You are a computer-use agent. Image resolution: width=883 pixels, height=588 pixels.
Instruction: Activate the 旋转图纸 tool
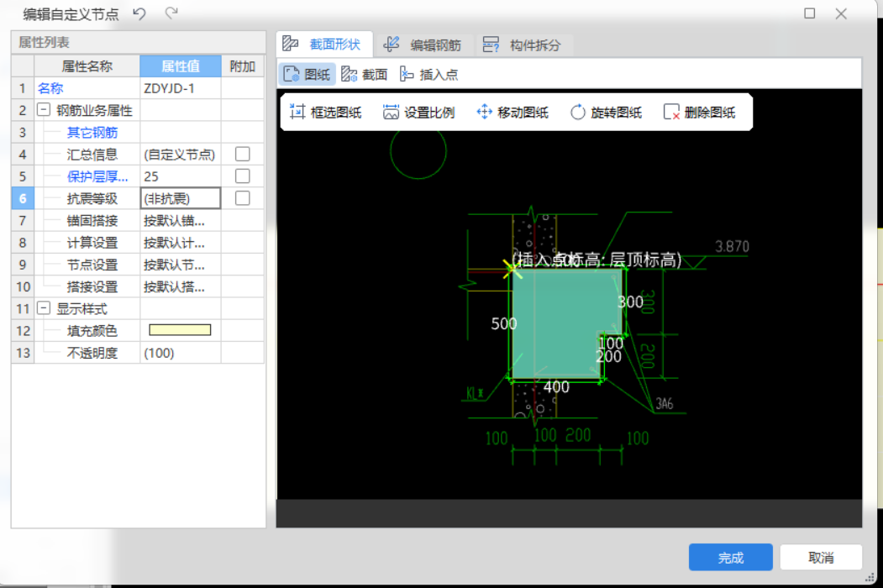coord(606,112)
